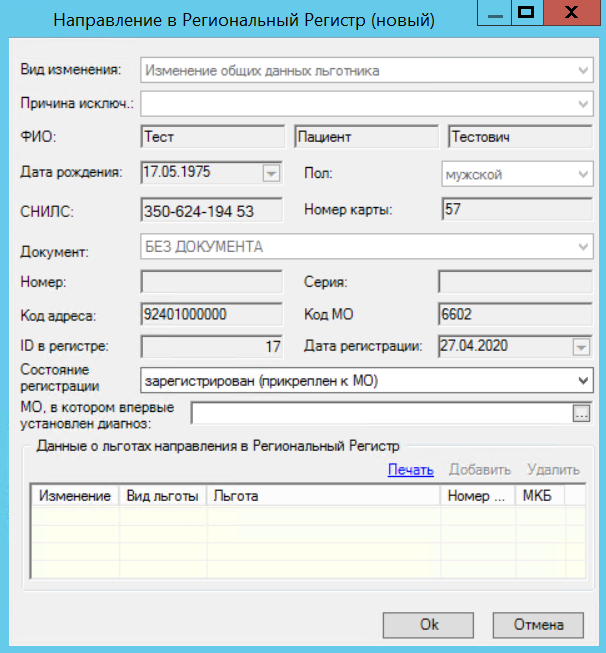This screenshot has width=606, height=653.
Task: Open the Вид изменения dropdown
Action: pyautogui.click(x=367, y=70)
